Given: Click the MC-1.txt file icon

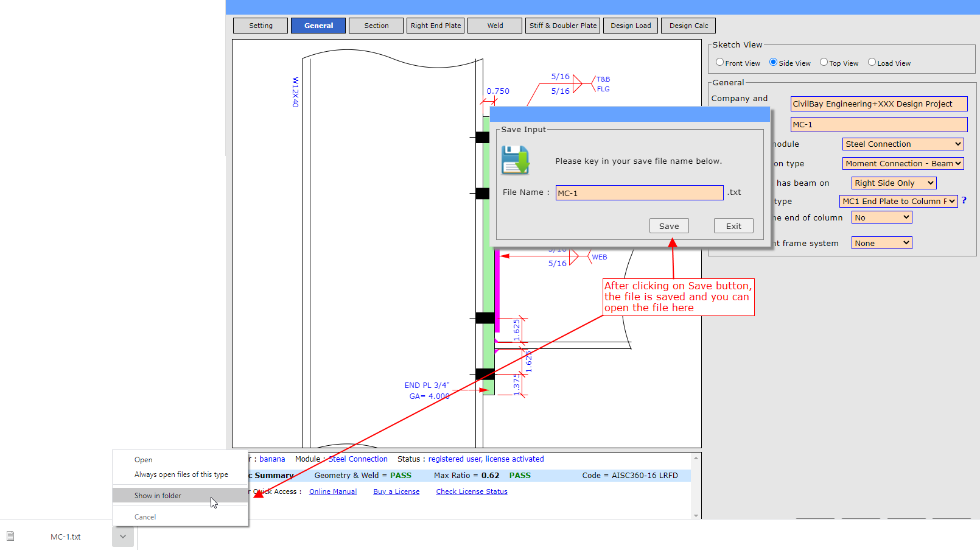Looking at the screenshot, I should (10, 536).
